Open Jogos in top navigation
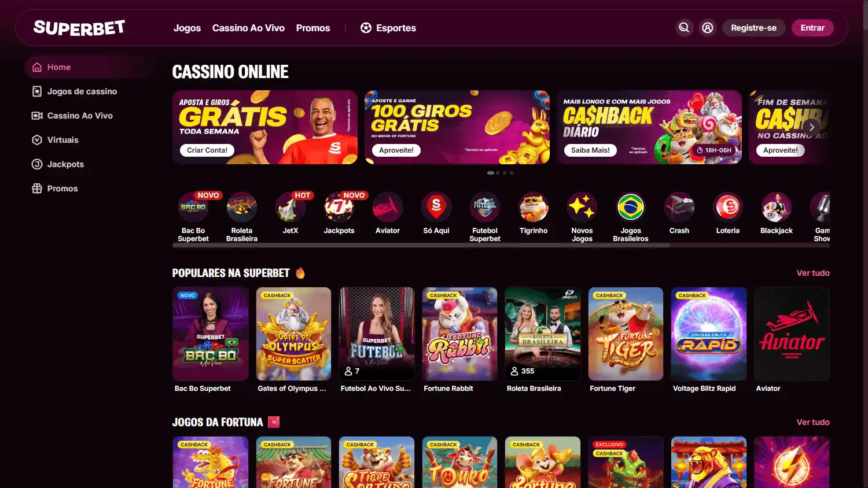Screen dimensions: 868x488 pyautogui.click(x=187, y=28)
